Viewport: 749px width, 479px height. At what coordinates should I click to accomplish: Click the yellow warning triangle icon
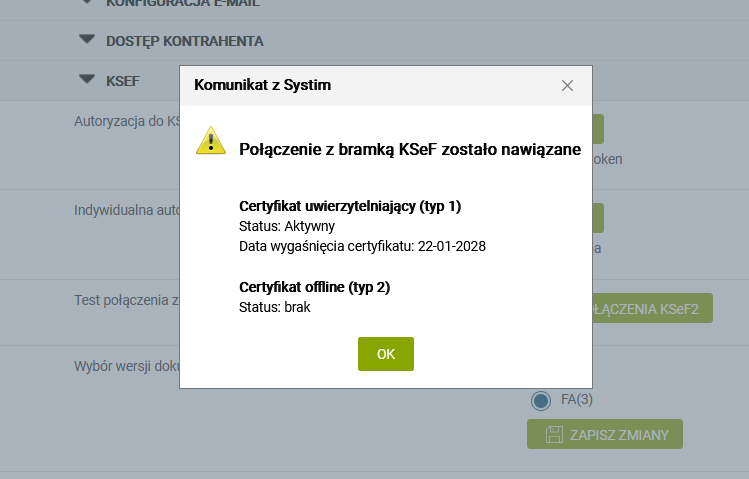[x=211, y=141]
